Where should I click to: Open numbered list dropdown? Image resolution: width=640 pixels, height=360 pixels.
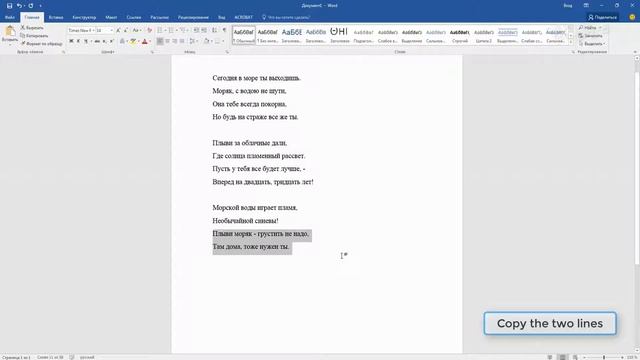[176, 30]
